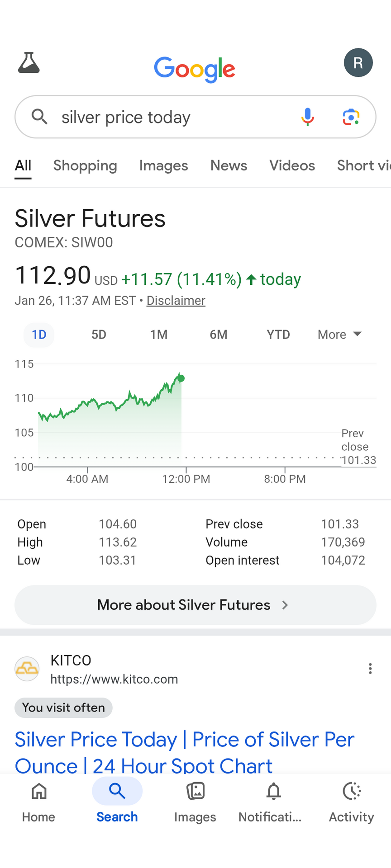Screen dimensions: 391x868
Task: Open Google Lens camera search
Action: [x=351, y=117]
